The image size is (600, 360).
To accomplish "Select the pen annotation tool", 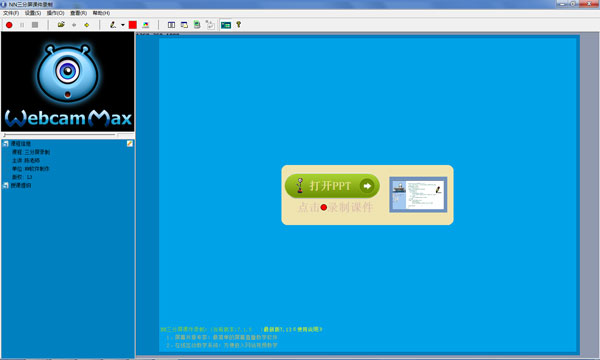I will pyautogui.click(x=113, y=25).
